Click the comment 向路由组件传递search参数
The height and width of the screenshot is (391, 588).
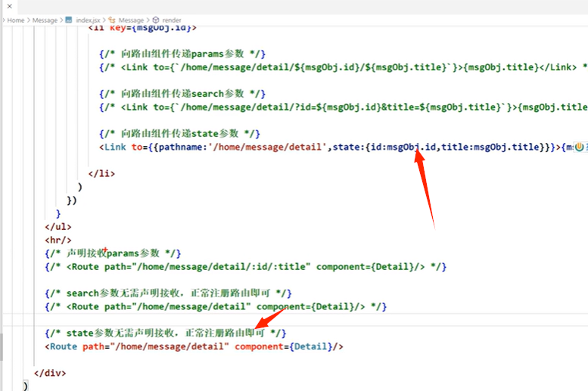click(182, 94)
